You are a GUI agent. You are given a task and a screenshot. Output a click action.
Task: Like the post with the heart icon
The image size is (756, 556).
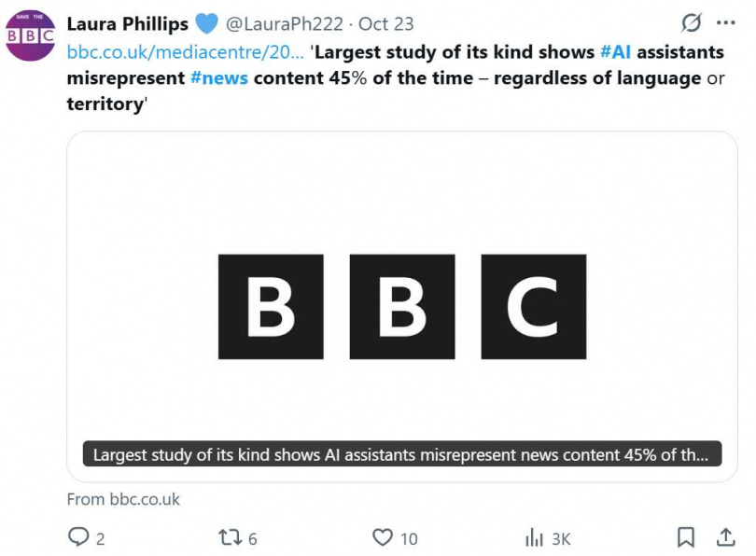point(383,537)
